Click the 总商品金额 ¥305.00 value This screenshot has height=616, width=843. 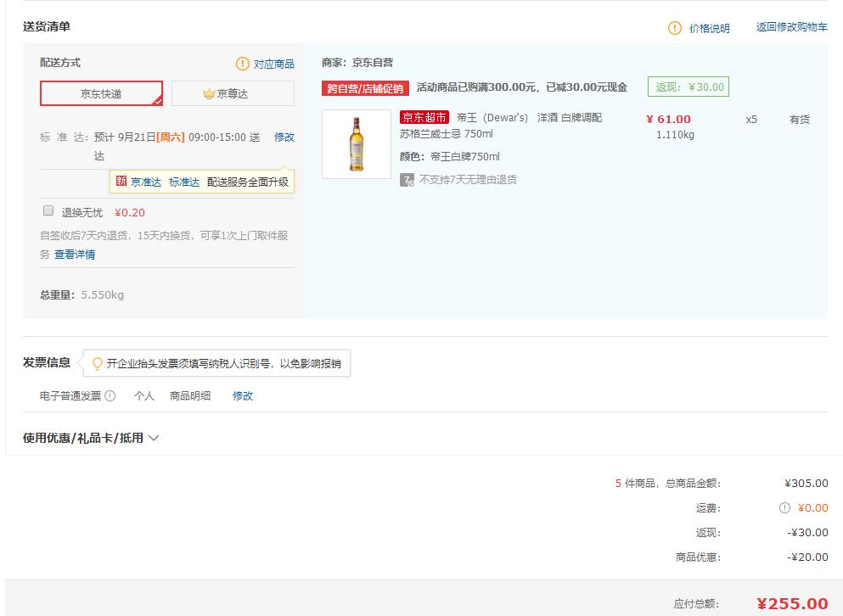point(806,484)
